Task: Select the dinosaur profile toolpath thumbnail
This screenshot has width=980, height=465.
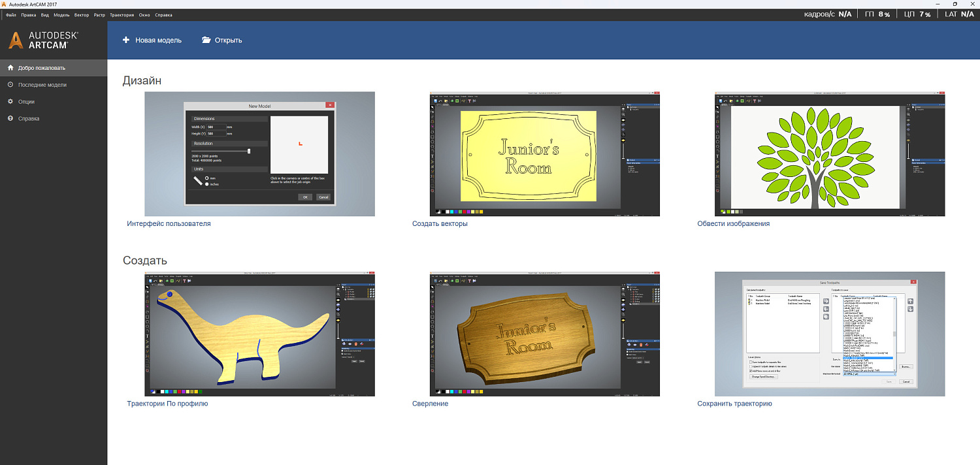Action: 260,334
